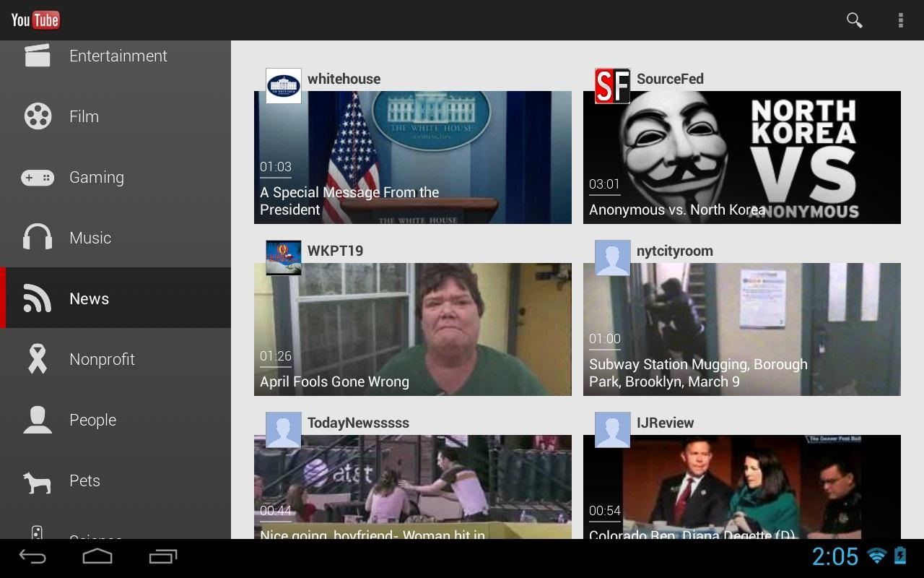The width and height of the screenshot is (924, 578).
Task: Open the TodayNewsssss channel avatar
Action: coord(284,430)
